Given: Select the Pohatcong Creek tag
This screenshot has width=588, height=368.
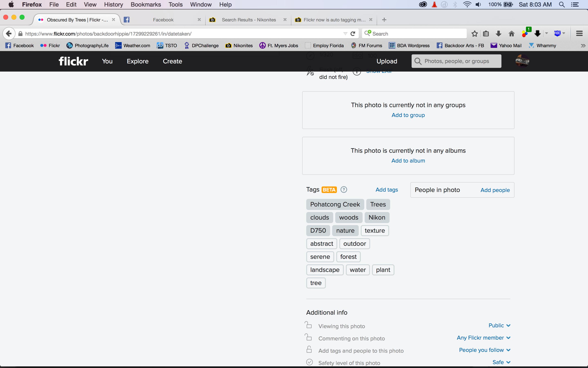Looking at the screenshot, I should point(335,204).
